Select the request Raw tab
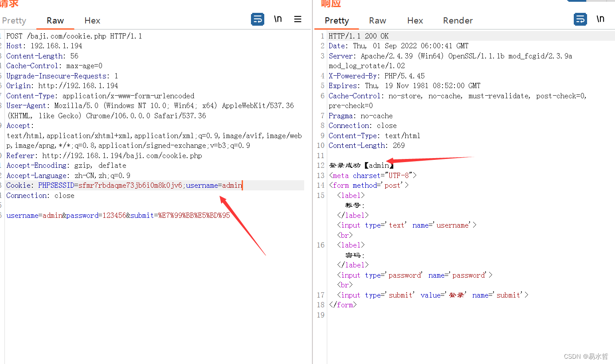 tap(55, 20)
